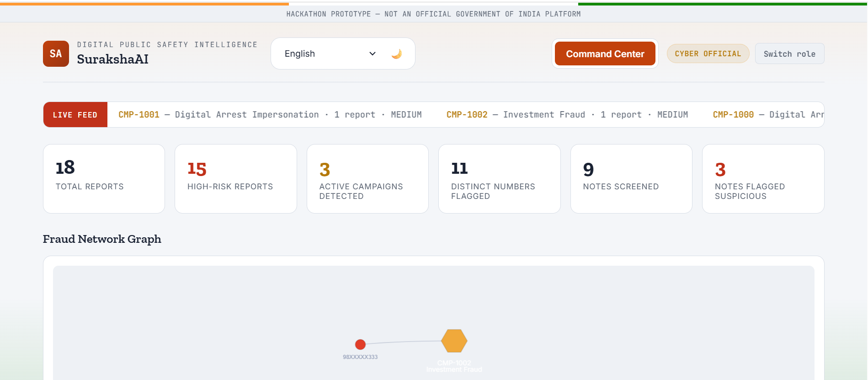Open the High-Risk Reports stat card
Image resolution: width=868 pixels, height=380 pixels.
click(236, 179)
